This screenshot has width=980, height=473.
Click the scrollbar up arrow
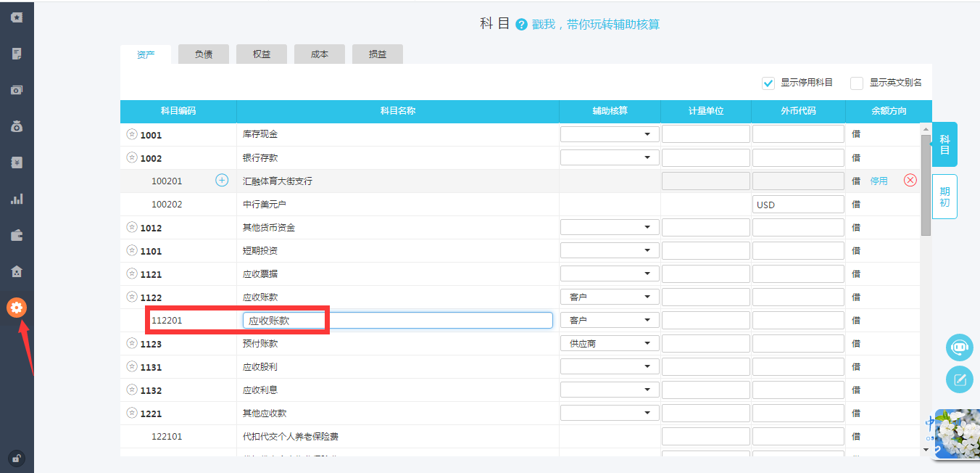pyautogui.click(x=926, y=128)
